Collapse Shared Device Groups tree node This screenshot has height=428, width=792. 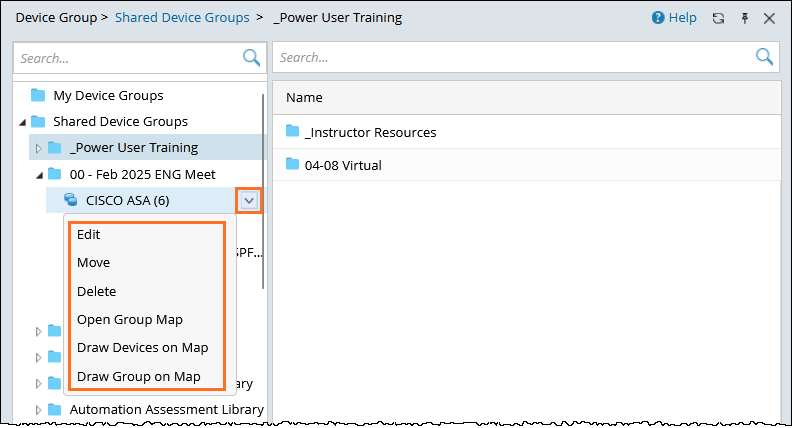23,122
